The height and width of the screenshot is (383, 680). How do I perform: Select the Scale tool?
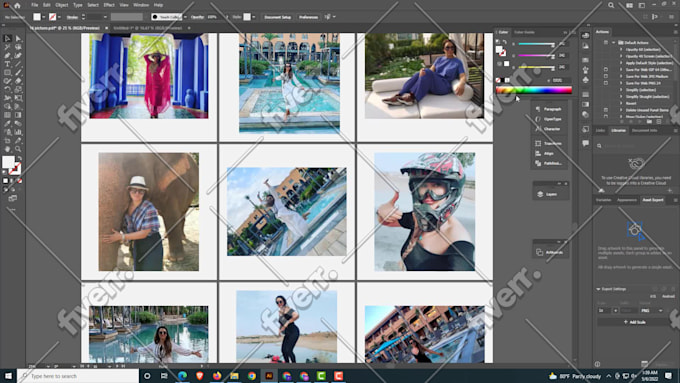(18, 89)
